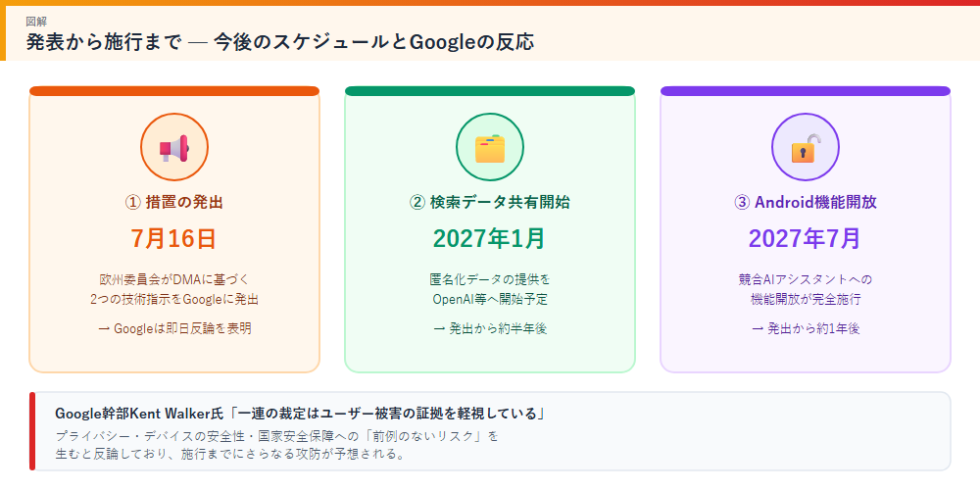This screenshot has height=490, width=980.
Task: Select the heading "② 検索データ共有開始"
Action: pyautogui.click(x=489, y=203)
